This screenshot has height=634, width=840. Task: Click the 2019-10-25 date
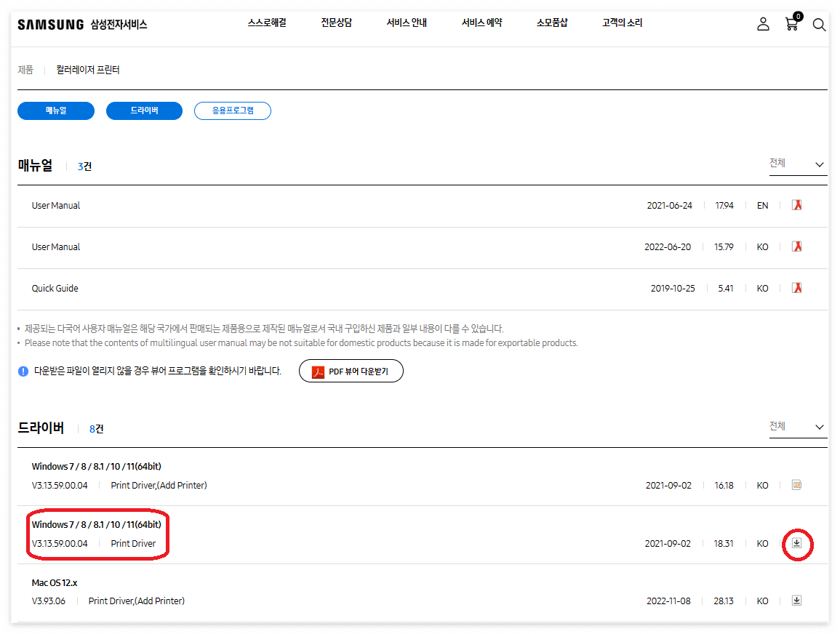click(x=673, y=288)
